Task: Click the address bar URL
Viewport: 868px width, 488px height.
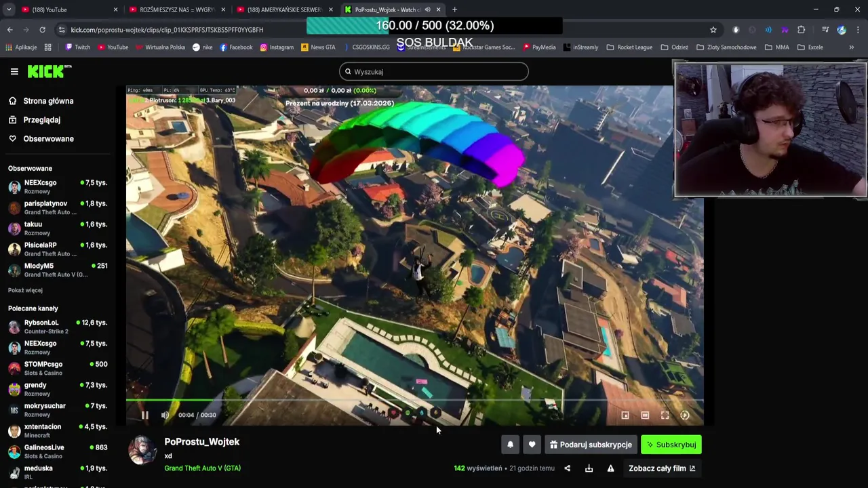Action: tap(167, 30)
